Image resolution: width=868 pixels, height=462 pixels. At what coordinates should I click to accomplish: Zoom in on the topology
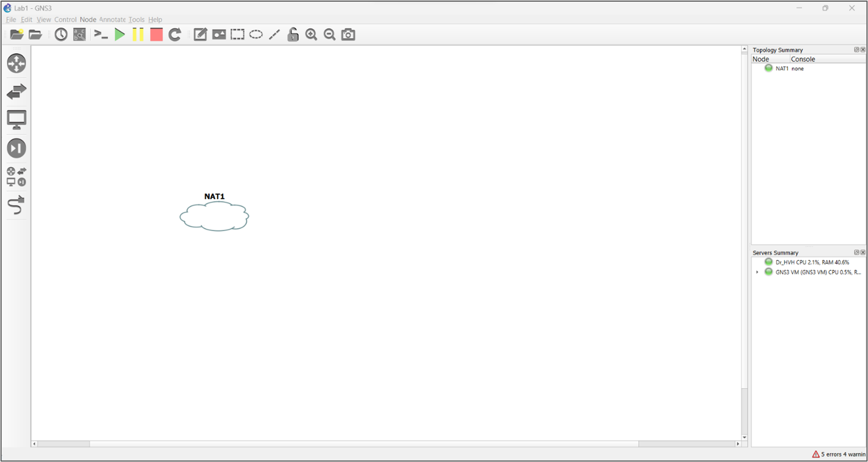click(x=311, y=34)
